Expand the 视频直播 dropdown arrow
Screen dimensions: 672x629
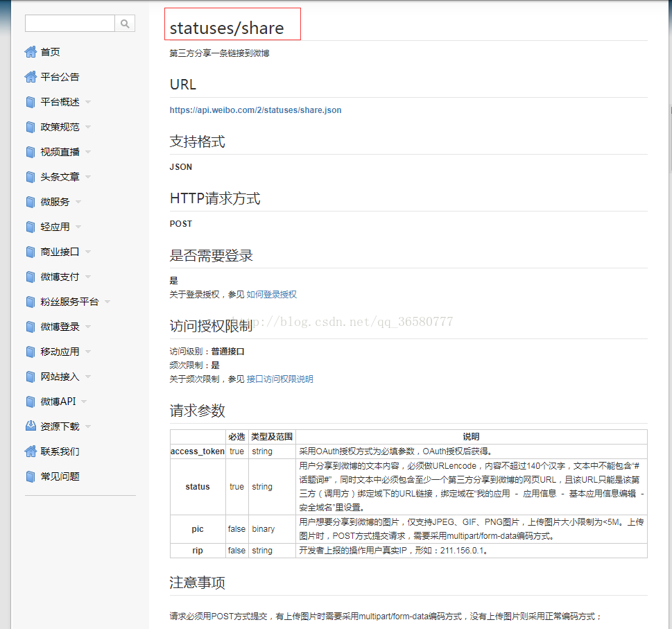point(88,152)
